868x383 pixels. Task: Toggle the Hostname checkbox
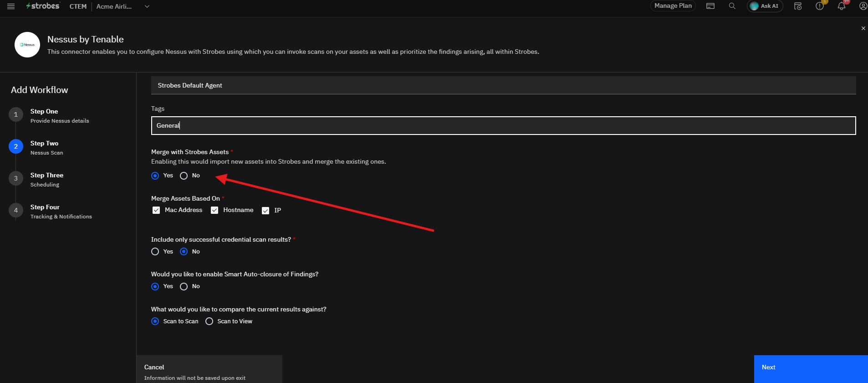[x=214, y=210]
